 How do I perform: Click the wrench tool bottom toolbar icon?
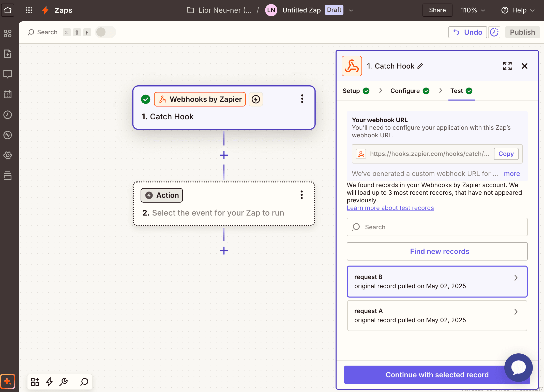point(64,382)
